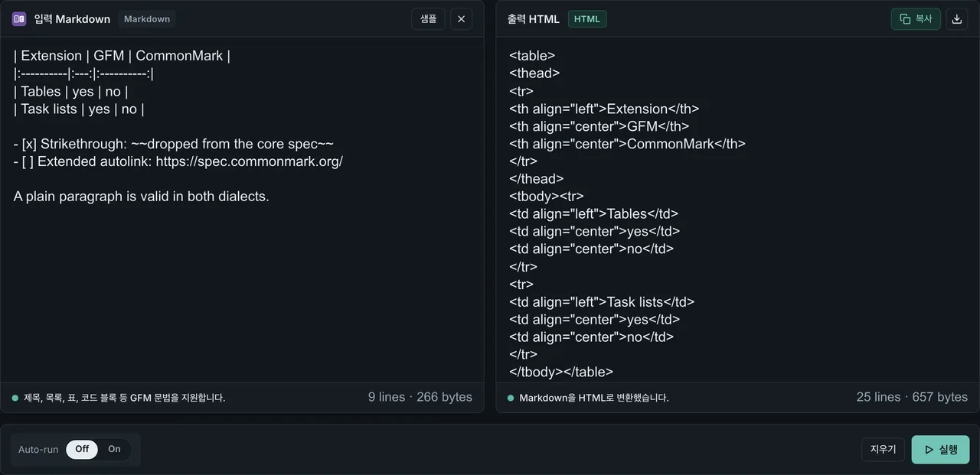The height and width of the screenshot is (475, 980).
Task: Click the table alignment separator line in input
Action: [84, 73]
